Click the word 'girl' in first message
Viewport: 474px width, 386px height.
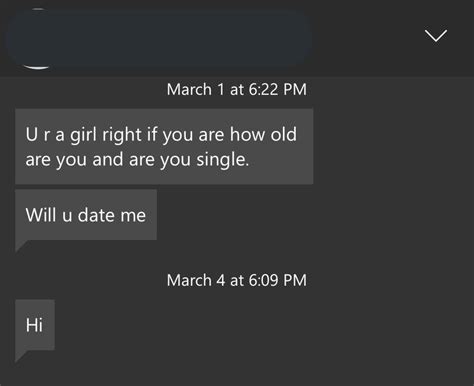[x=84, y=135]
